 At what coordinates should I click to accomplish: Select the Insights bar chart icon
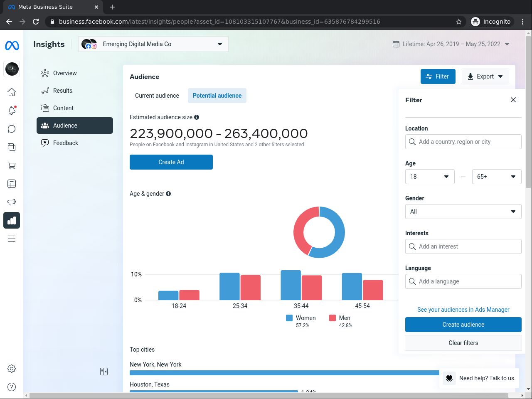click(12, 220)
